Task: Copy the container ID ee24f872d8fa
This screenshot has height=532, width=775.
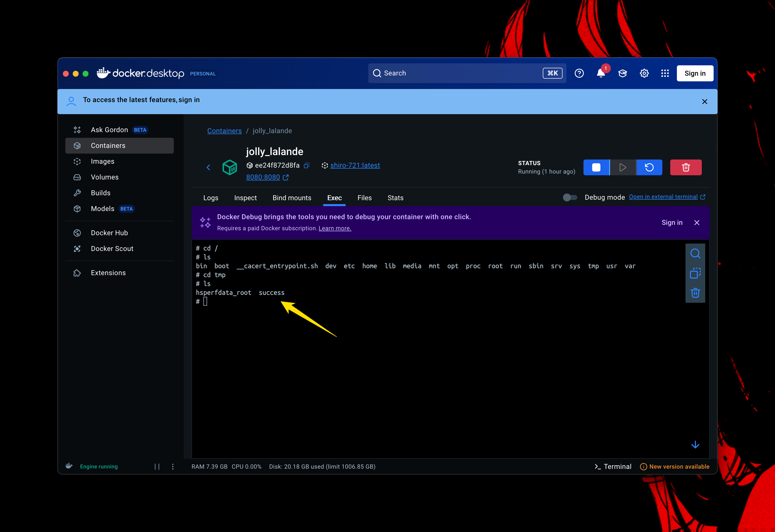Action: tap(307, 165)
